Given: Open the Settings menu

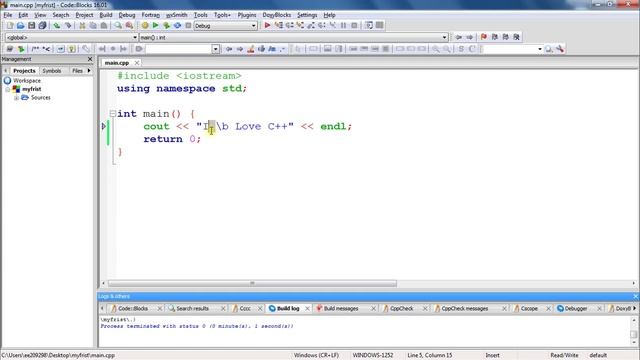Looking at the screenshot, I should 307,15.
